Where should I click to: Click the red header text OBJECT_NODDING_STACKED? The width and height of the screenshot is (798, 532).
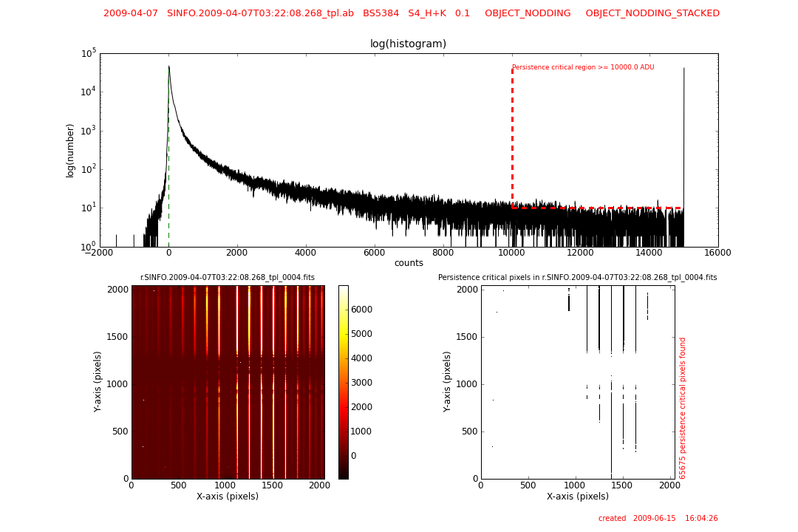pyautogui.click(x=652, y=13)
